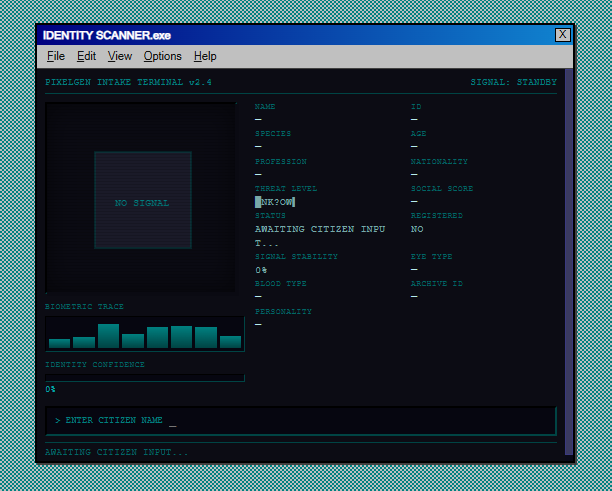
Task: Click the SPECIES field label
Action: point(273,133)
